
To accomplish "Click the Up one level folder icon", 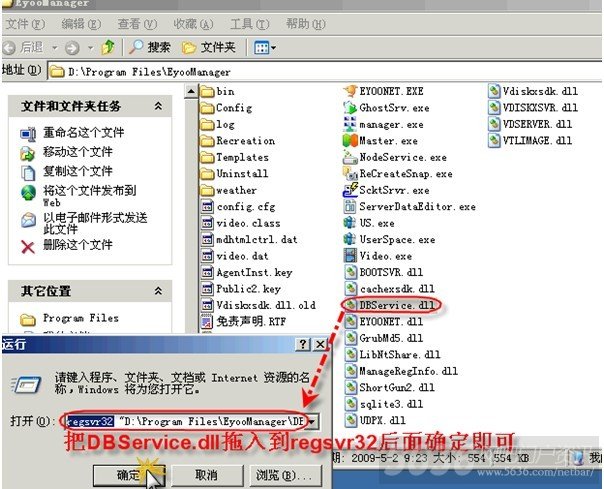I will (x=108, y=47).
